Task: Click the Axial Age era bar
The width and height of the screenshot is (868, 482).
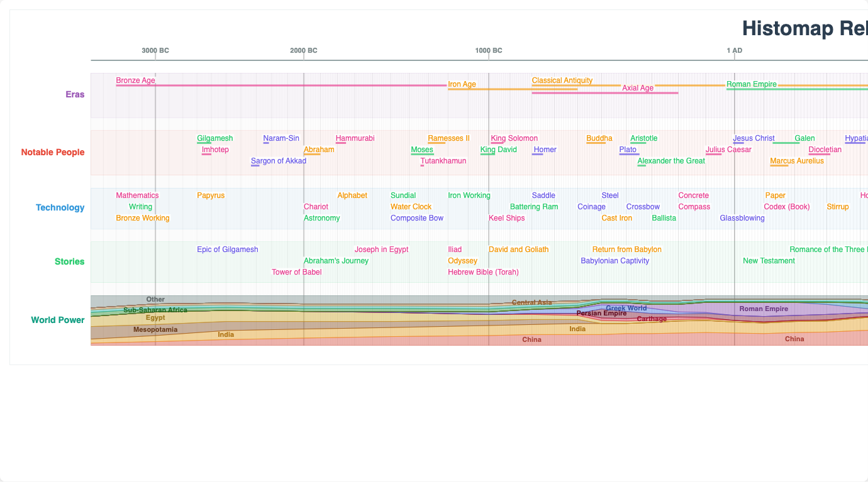Action: tap(637, 88)
